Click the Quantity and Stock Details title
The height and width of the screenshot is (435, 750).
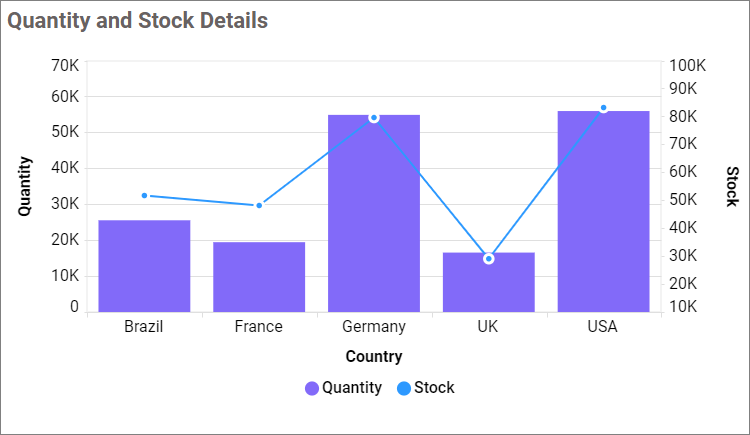click(138, 20)
